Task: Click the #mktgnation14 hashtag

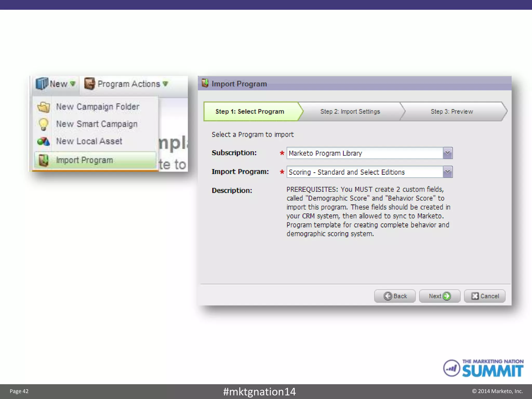Action: coord(259,391)
